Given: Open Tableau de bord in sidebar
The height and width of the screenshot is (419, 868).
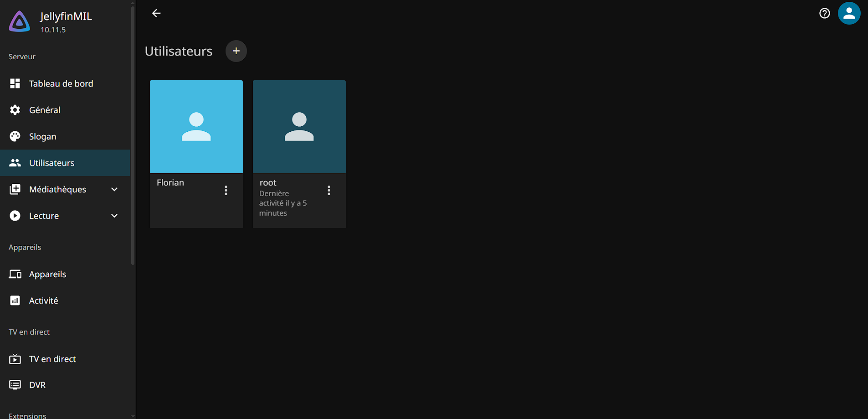Looking at the screenshot, I should pos(61,83).
